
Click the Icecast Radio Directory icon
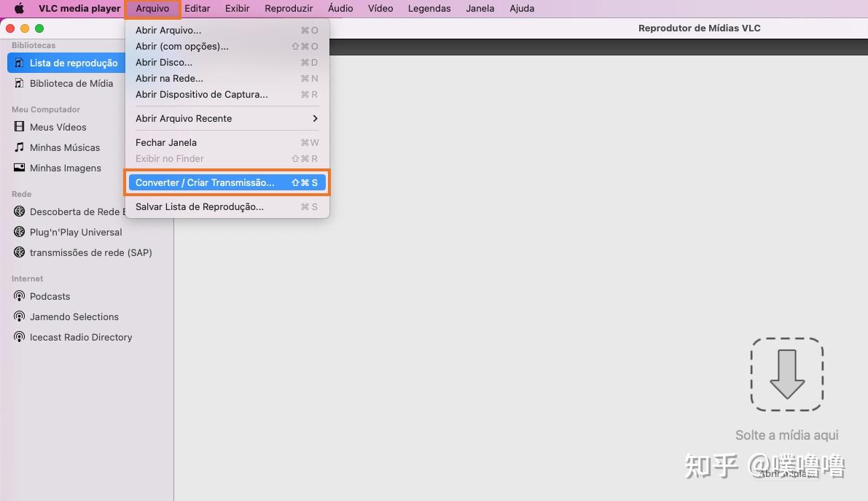pos(19,337)
